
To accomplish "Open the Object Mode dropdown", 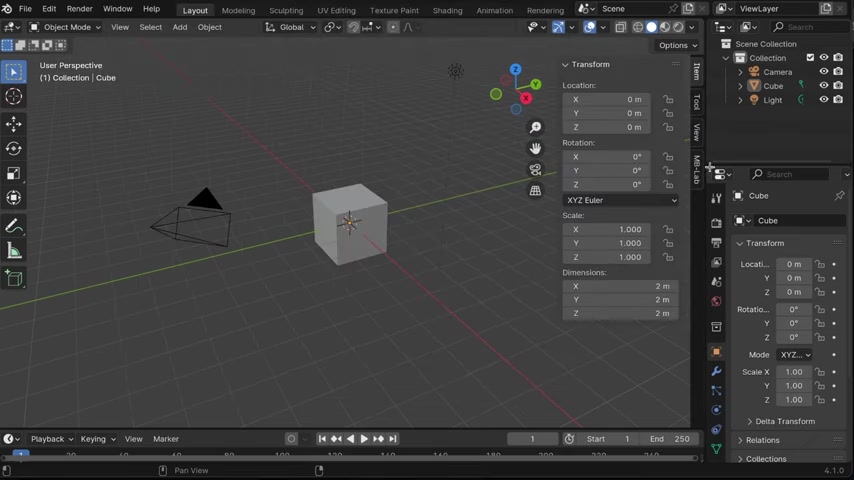I will click(66, 27).
